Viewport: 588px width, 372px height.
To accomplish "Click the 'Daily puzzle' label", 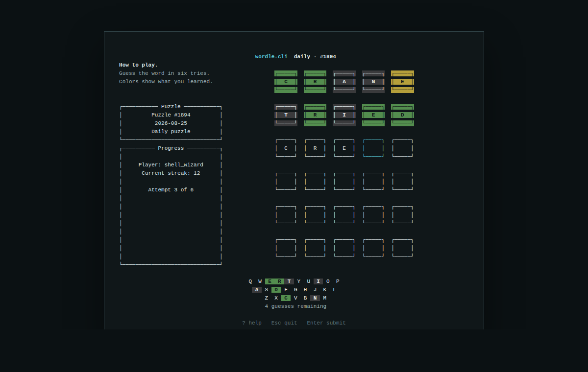I will coord(171,132).
